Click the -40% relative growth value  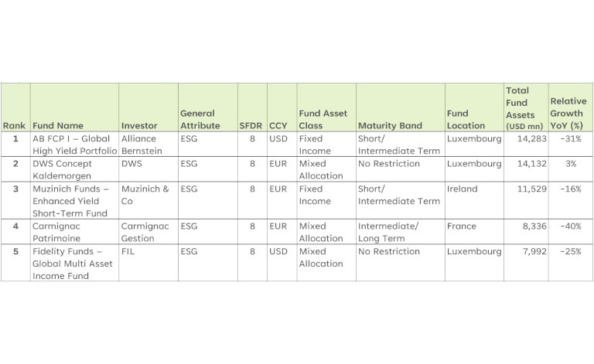[572, 226]
